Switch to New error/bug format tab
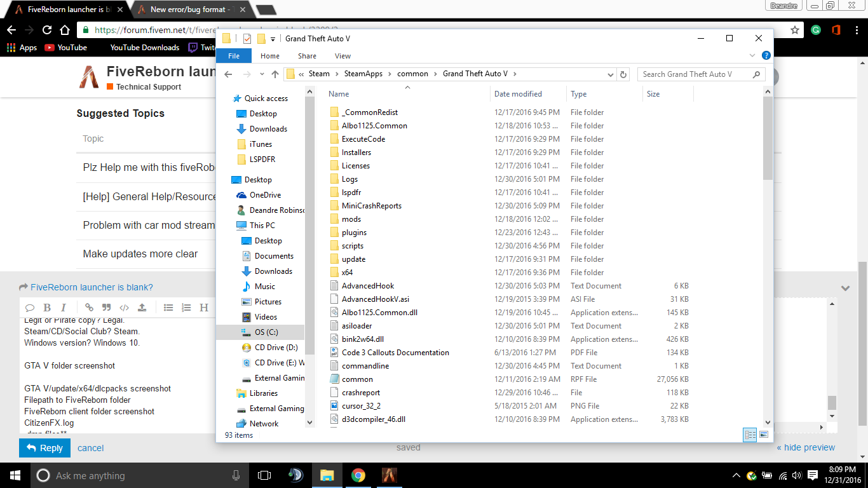Screen dimensions: 868x488 click(192, 10)
